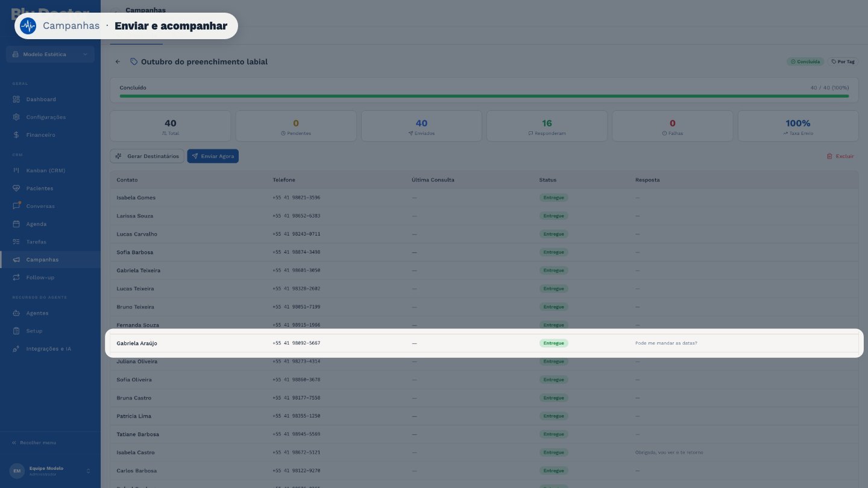Open the Equipe Modelo account menu chevron
The image size is (868, 488).
point(88,471)
